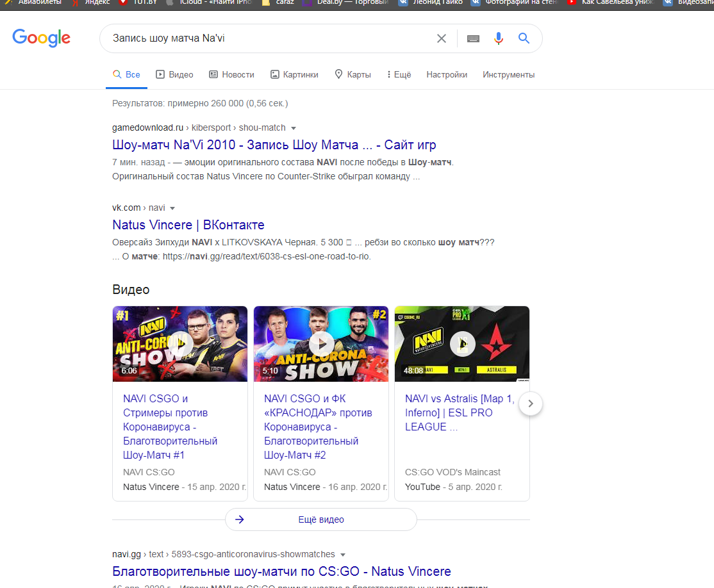The width and height of the screenshot is (714, 588).
Task: Switch to the Карты tab
Action: [353, 75]
